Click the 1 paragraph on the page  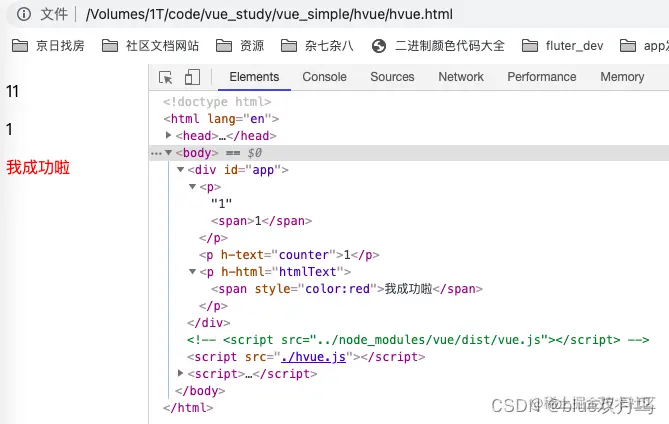click(x=9, y=129)
